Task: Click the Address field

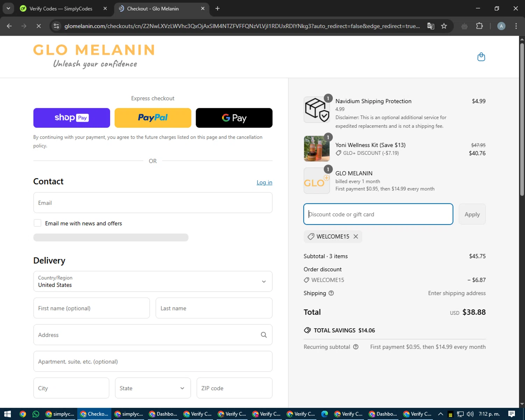Action: (x=153, y=335)
